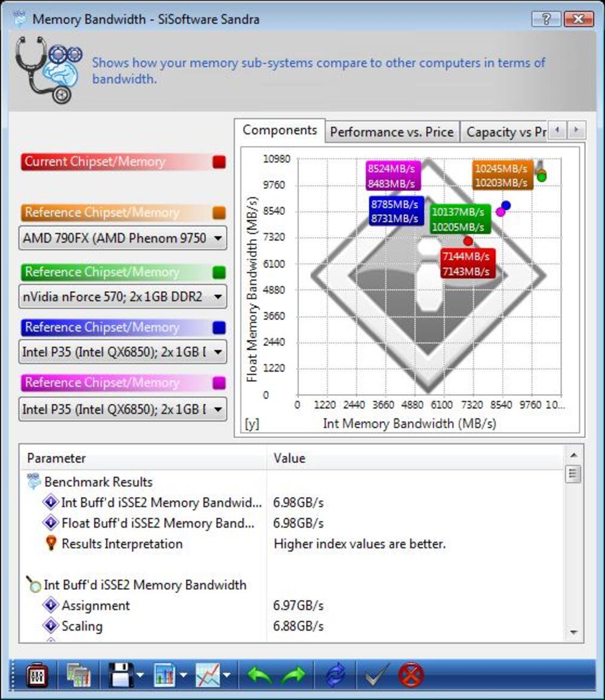Click the tab strip right scroll arrow

coord(576,130)
